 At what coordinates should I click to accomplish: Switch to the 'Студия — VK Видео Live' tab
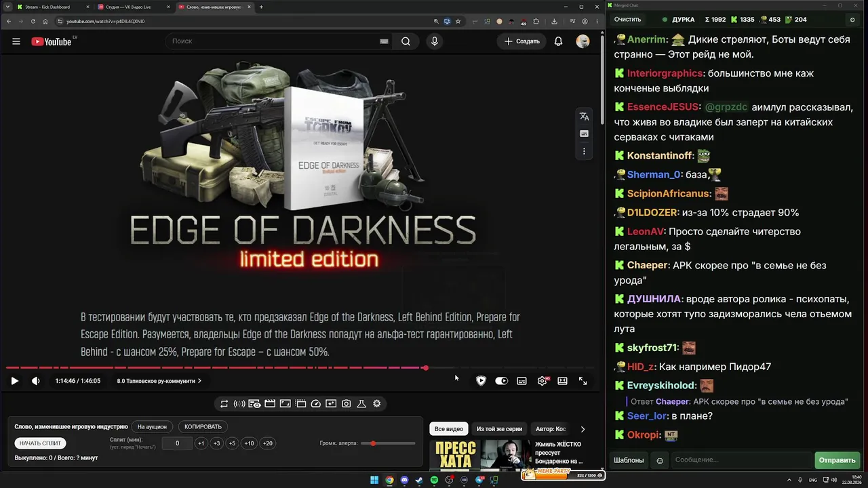[x=133, y=7]
